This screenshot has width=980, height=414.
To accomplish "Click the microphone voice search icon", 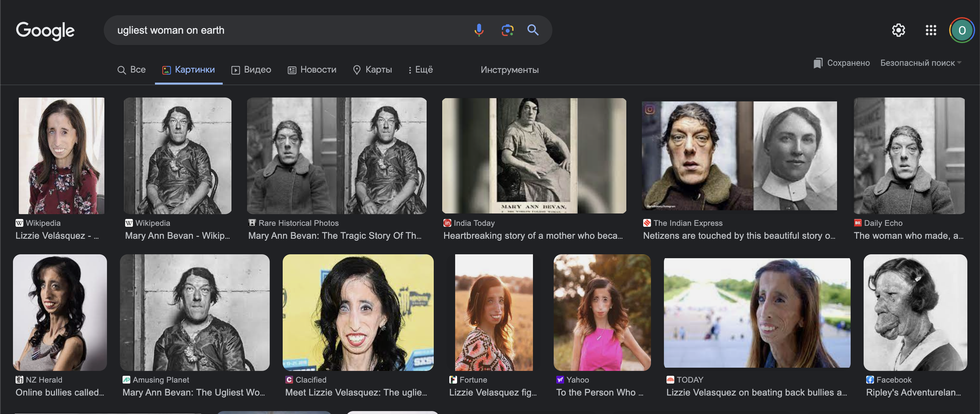I will (479, 30).
